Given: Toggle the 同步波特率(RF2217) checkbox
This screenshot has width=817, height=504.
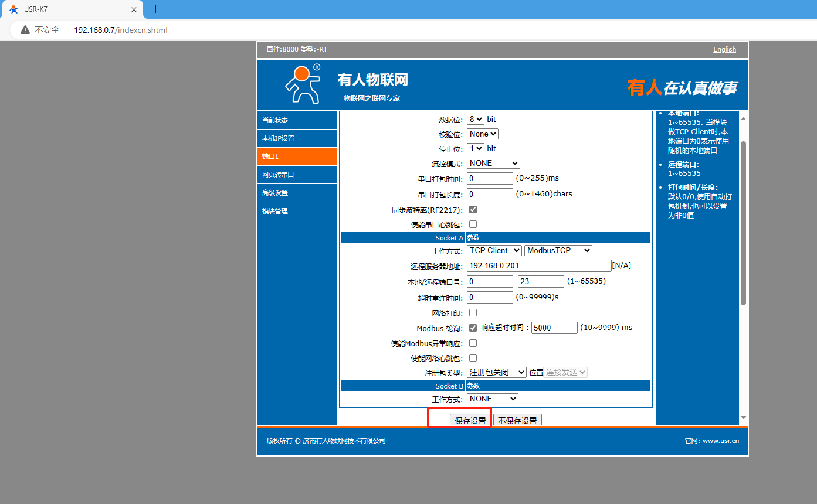Looking at the screenshot, I should point(473,209).
